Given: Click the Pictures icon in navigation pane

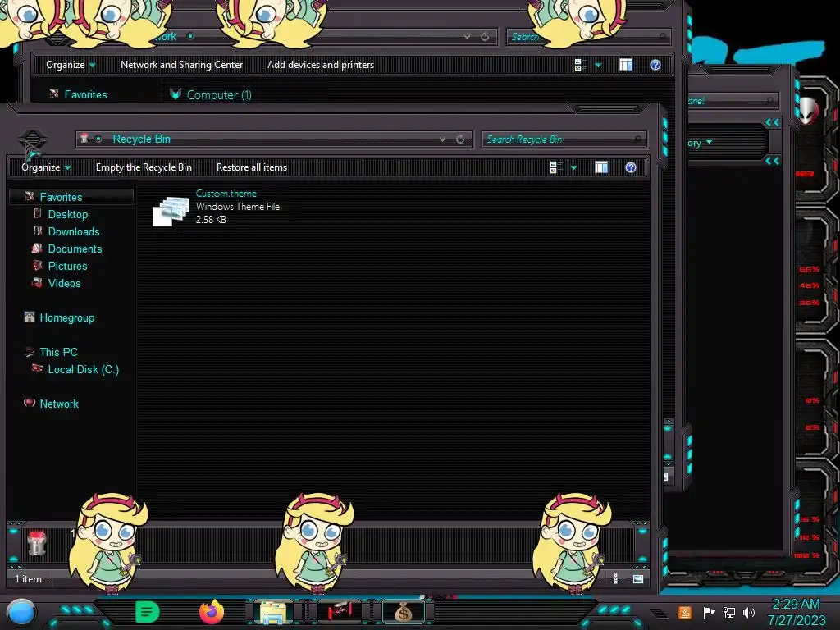Looking at the screenshot, I should [37, 265].
